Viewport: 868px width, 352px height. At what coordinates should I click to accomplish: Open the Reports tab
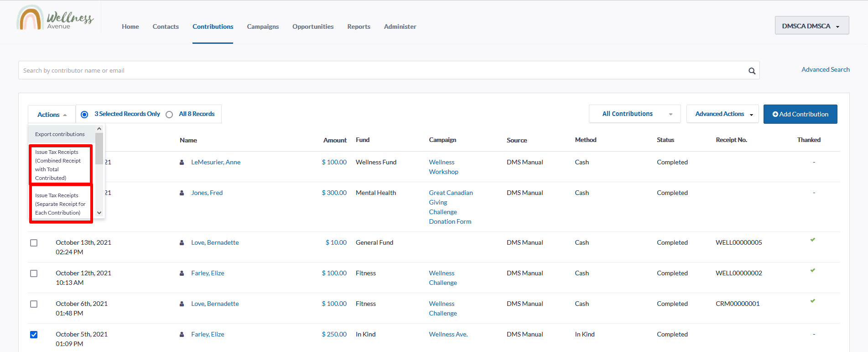point(359,26)
